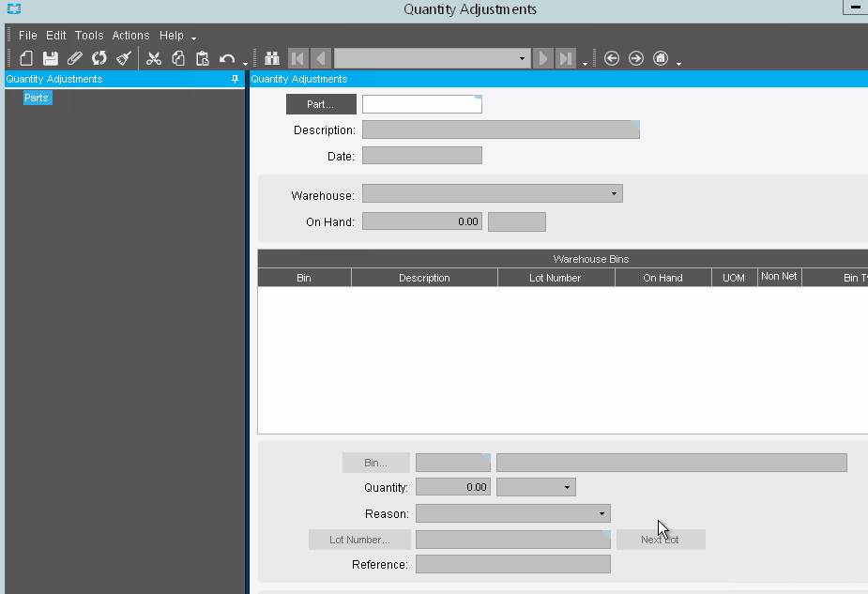The width and height of the screenshot is (868, 594).
Task: Click the application icon in title bar
Action: pyautogui.click(x=14, y=8)
